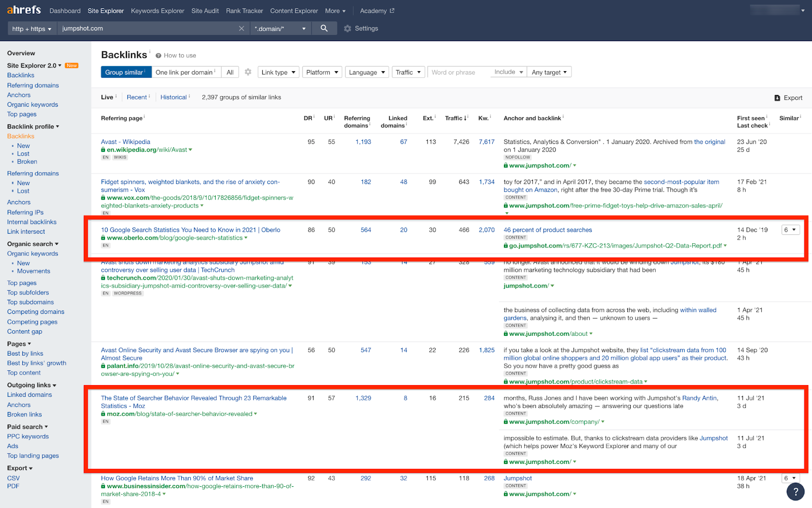Viewport: 812px width, 508px height.
Task: Select the All links option
Action: 230,72
